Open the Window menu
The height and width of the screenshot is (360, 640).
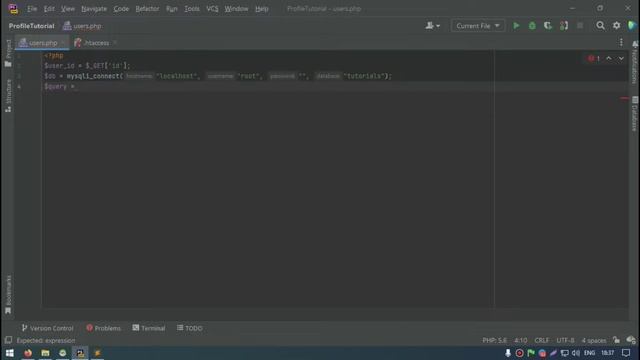236,9
